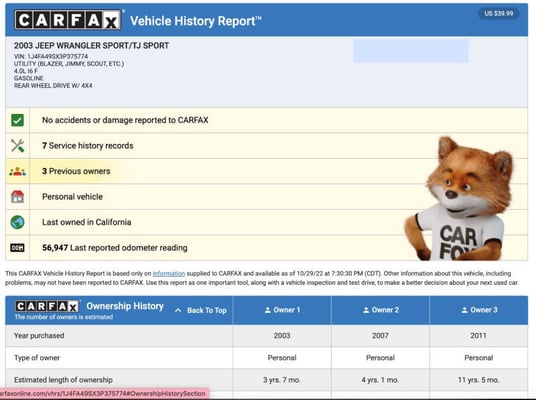Open the 'information' hyperlink in disclaimer
Screen dimensions: 536x400
pos(169,274)
